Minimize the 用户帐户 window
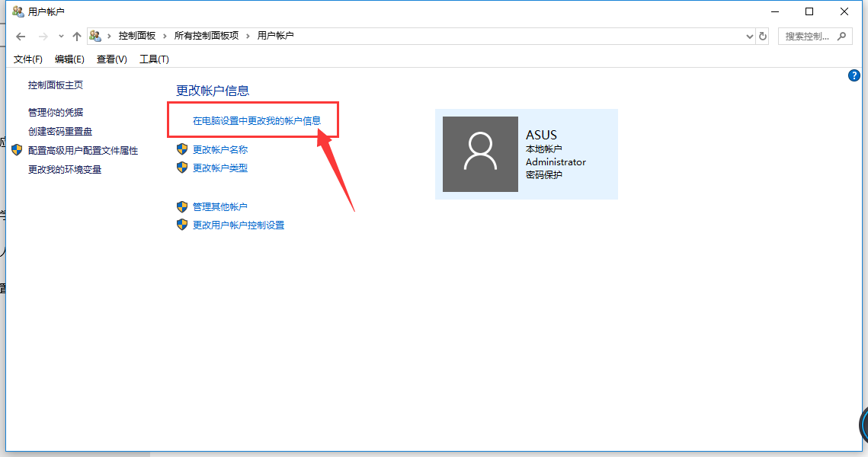868x457 pixels. (x=775, y=11)
